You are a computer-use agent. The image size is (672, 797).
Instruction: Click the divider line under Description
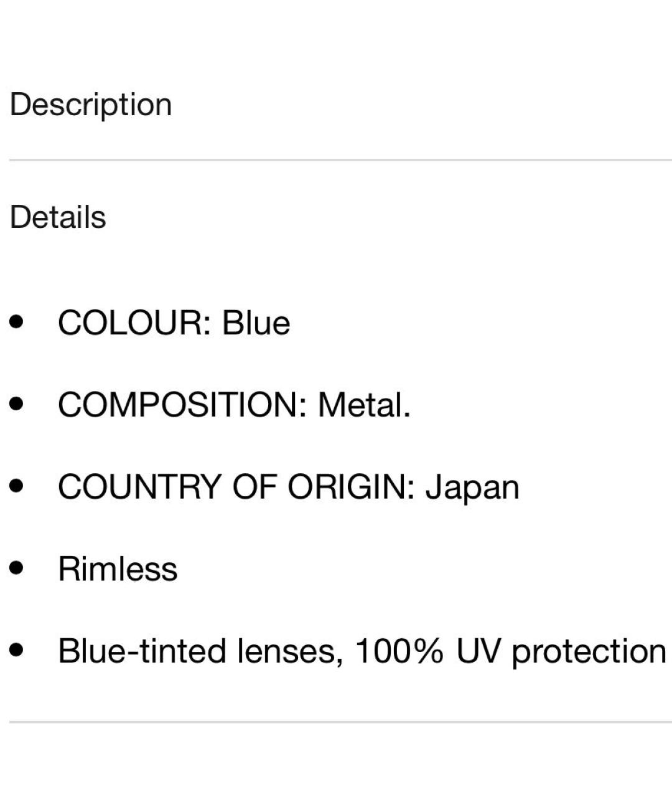coord(340,160)
